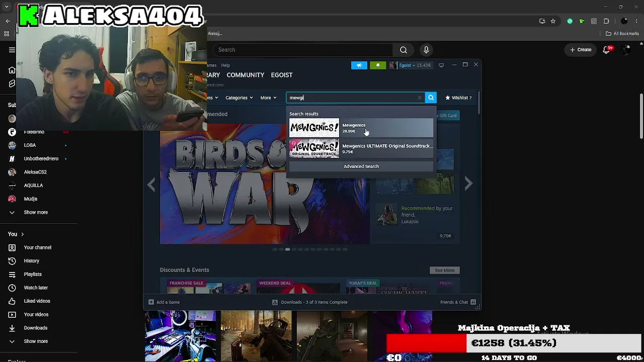Start YouTube voice search microphone
This screenshot has height=362, width=644.
(426, 50)
